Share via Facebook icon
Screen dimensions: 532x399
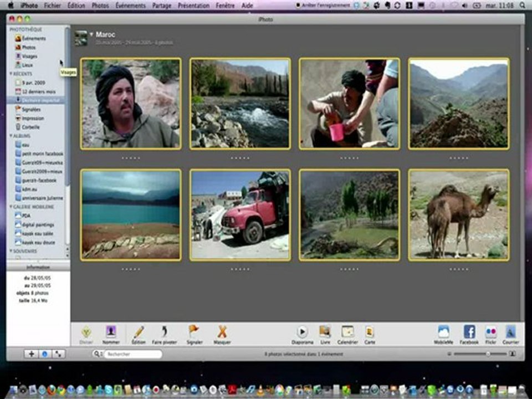[x=469, y=335]
